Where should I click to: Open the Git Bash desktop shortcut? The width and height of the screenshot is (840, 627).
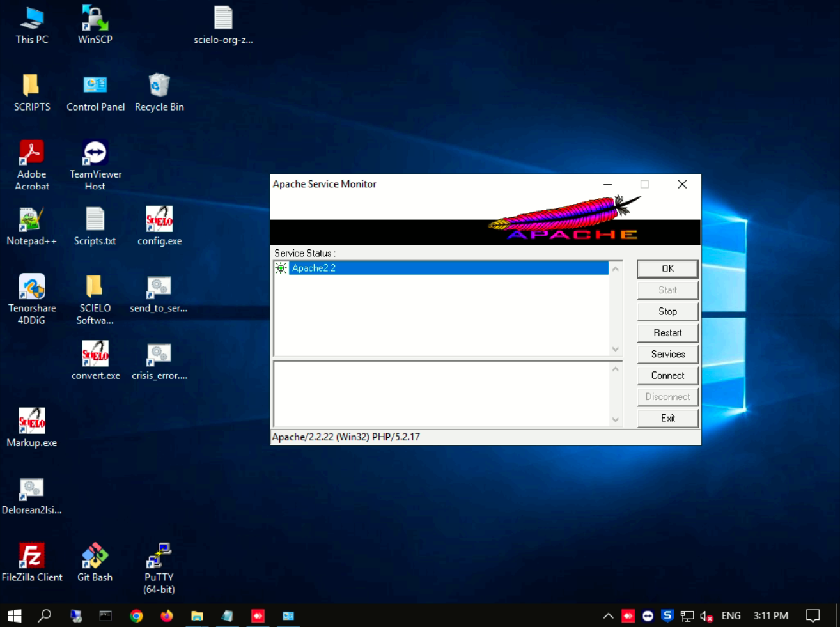click(95, 557)
